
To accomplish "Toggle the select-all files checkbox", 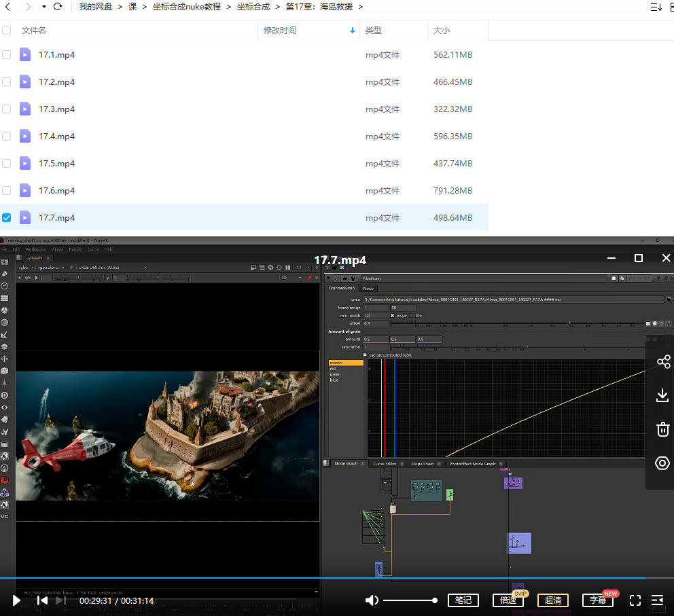I will [7, 31].
